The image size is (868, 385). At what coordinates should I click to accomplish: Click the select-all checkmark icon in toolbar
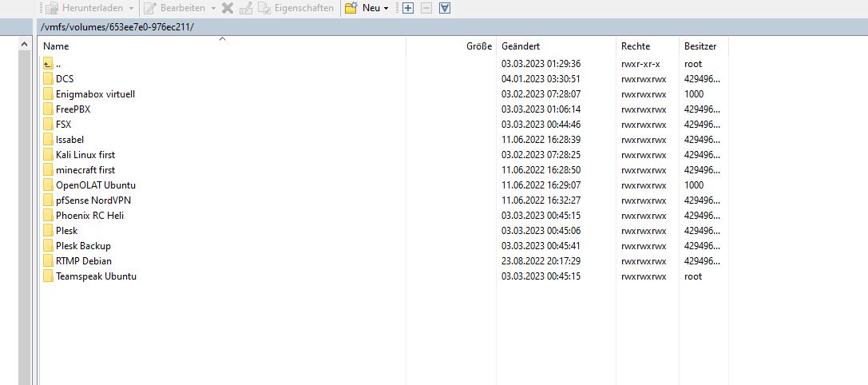(445, 8)
